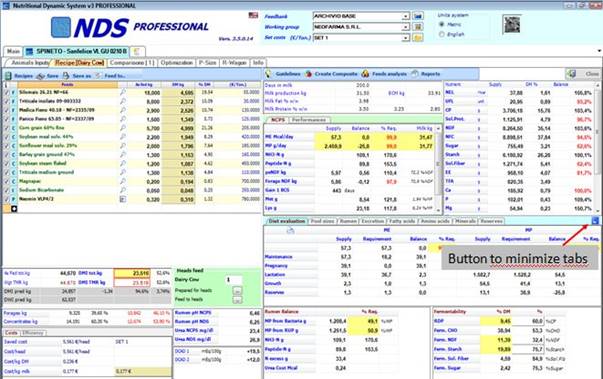The width and height of the screenshot is (603, 379).
Task: Click magnifier icon for Magnapac row
Action: 123,181
